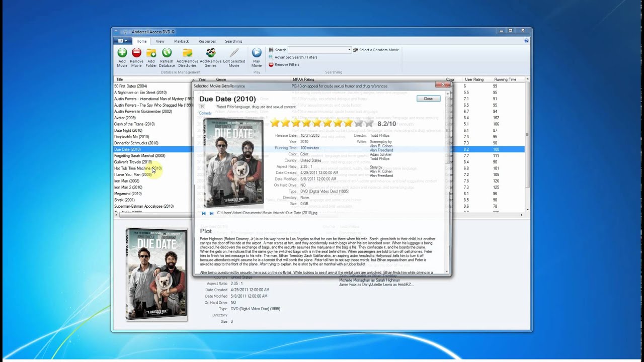Click the 8.2/10 rating text
Viewport: 644px width, 362px height.
coord(386,123)
